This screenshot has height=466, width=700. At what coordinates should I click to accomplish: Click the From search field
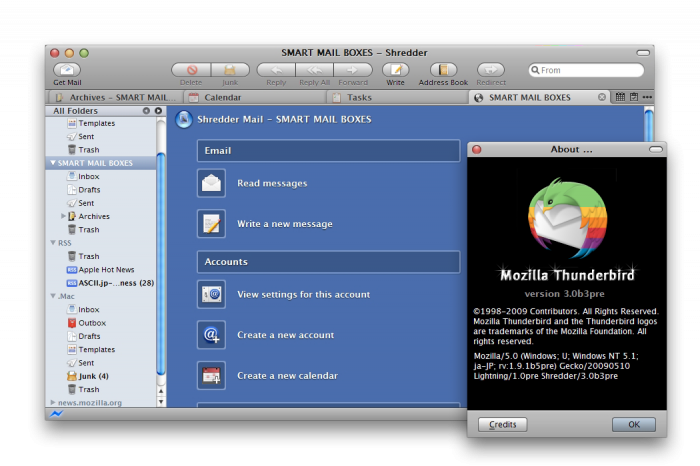coord(587,70)
